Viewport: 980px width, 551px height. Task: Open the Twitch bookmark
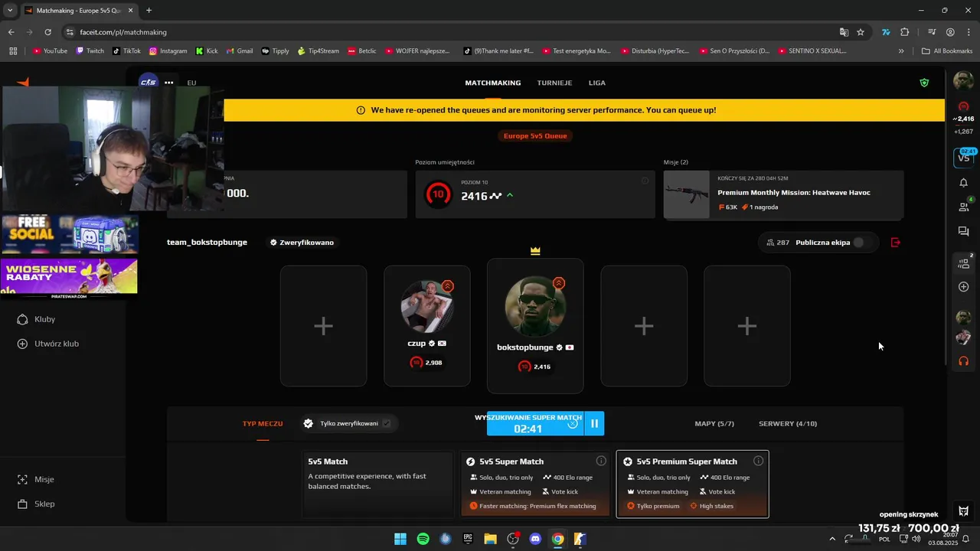[90, 51]
